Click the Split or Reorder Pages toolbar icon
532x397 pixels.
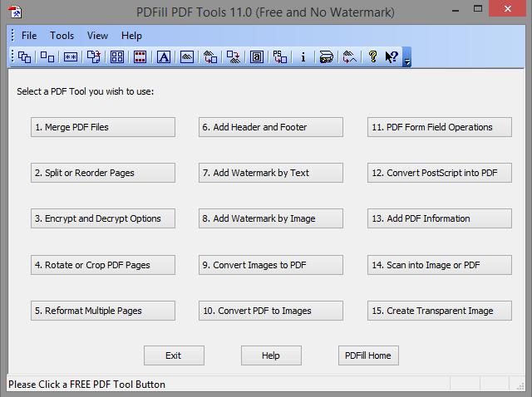click(x=47, y=57)
